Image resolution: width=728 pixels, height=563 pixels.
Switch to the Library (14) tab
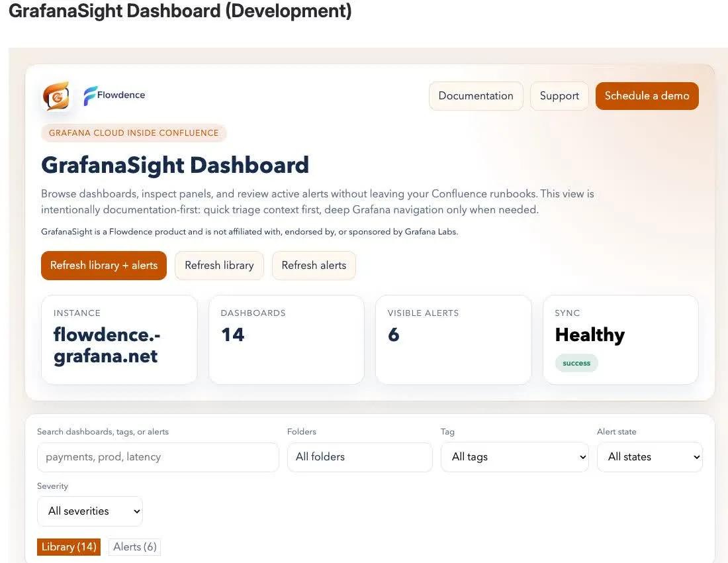[69, 546]
